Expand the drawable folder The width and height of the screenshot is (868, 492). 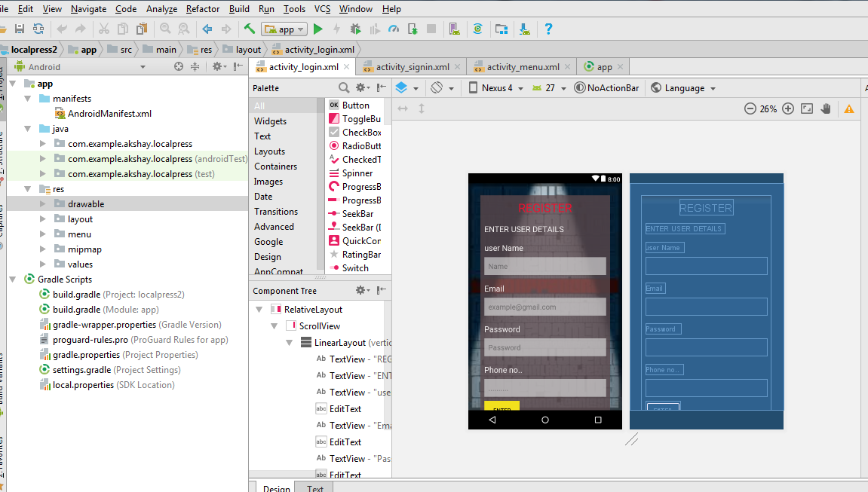43,204
